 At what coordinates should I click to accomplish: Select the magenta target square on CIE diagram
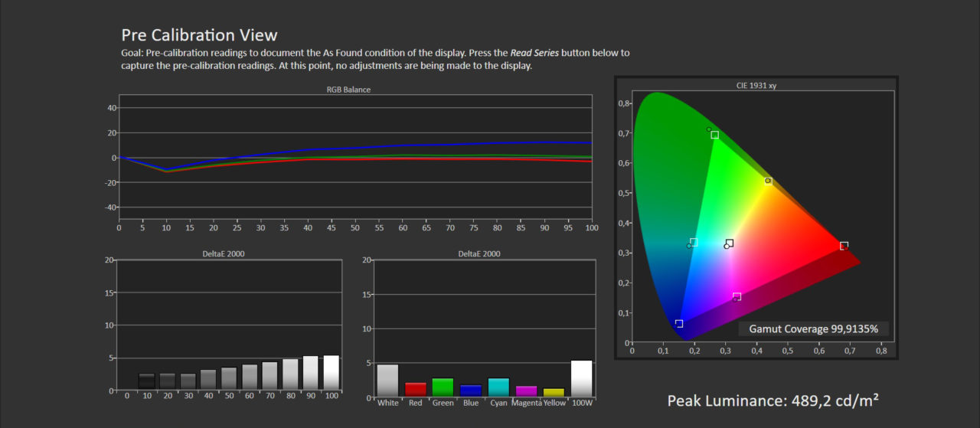point(737,296)
